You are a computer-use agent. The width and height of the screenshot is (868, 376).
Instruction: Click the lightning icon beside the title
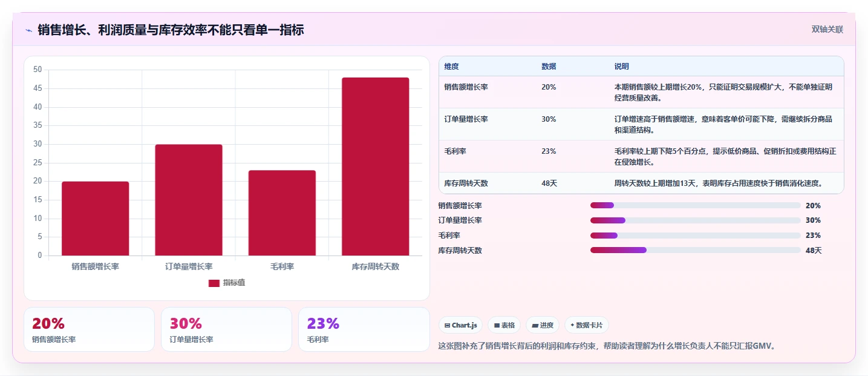pyautogui.click(x=28, y=30)
